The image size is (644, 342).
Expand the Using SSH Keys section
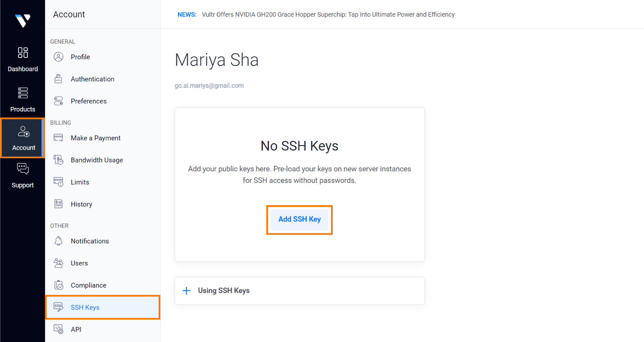point(300,291)
